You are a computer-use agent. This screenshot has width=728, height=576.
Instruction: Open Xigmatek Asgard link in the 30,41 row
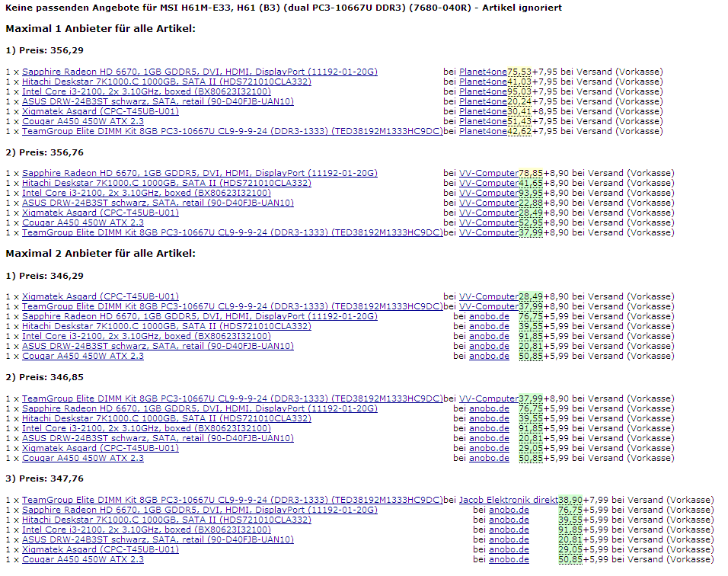click(x=101, y=111)
